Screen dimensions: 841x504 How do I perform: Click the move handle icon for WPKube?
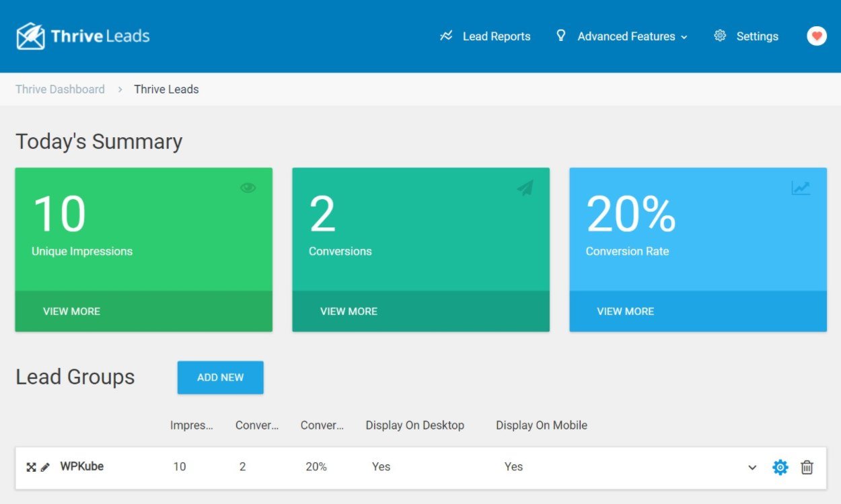coord(31,467)
